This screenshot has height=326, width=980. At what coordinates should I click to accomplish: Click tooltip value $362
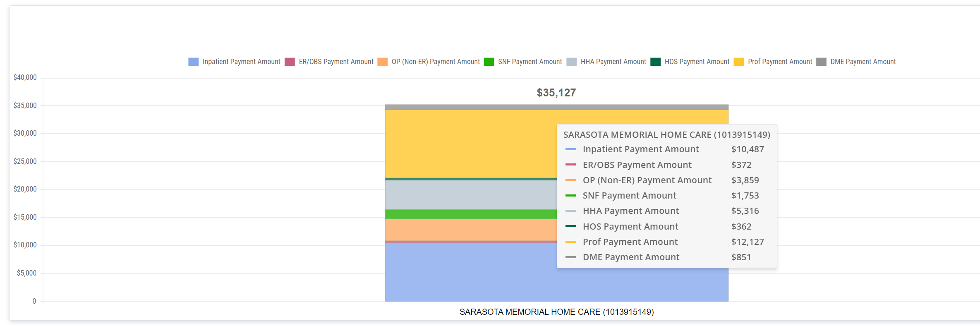tap(741, 226)
